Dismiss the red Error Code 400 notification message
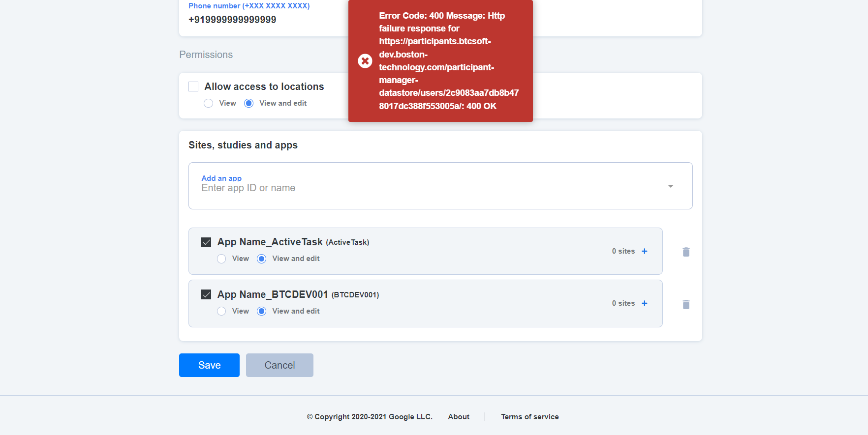The width and height of the screenshot is (868, 435). 440,61
